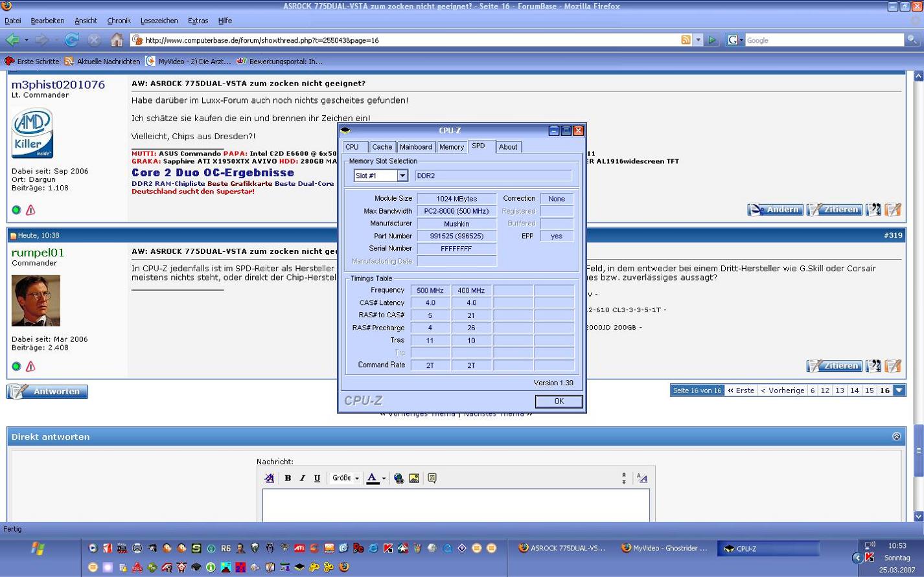The height and width of the screenshot is (577, 924).
Task: Open the Lesezeichen menu
Action: coord(159,21)
